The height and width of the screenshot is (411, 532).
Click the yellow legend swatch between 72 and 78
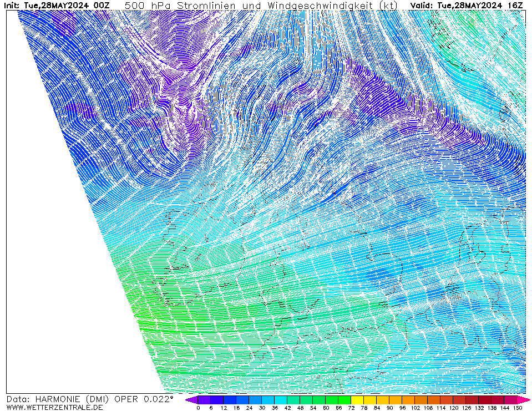tap(358, 400)
